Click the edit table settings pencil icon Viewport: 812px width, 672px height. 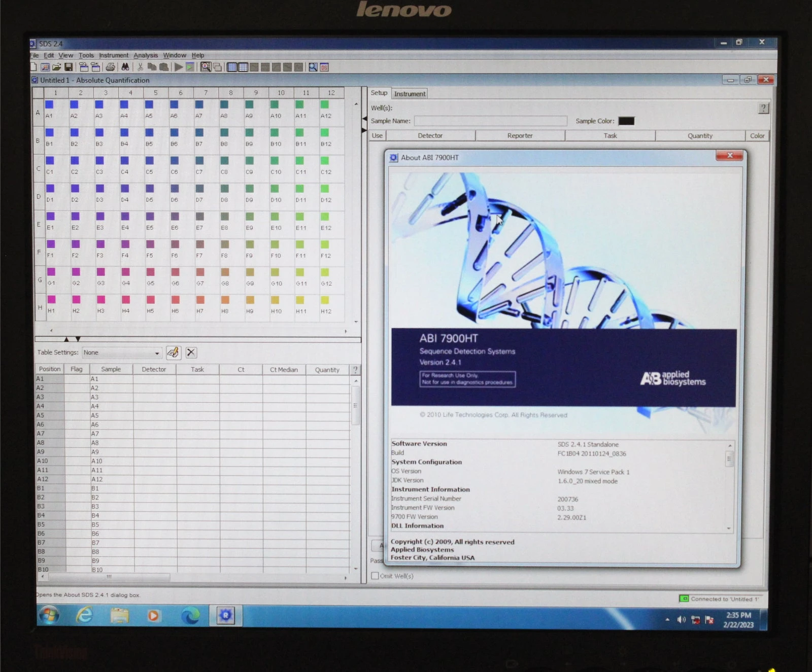[x=173, y=352]
